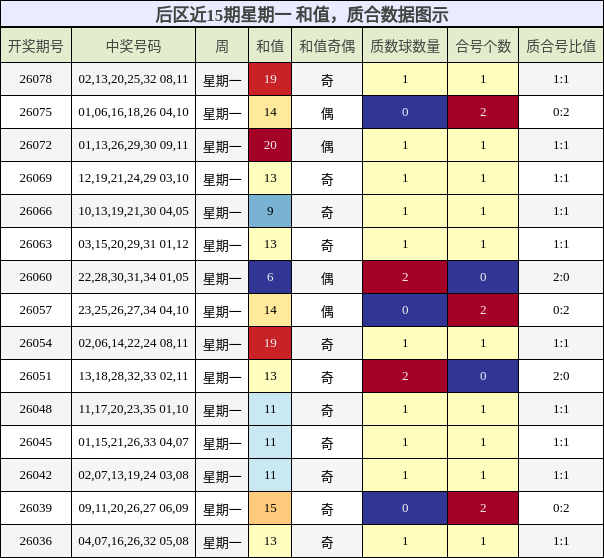Click 奇 parity cell in row 26078

pos(327,80)
